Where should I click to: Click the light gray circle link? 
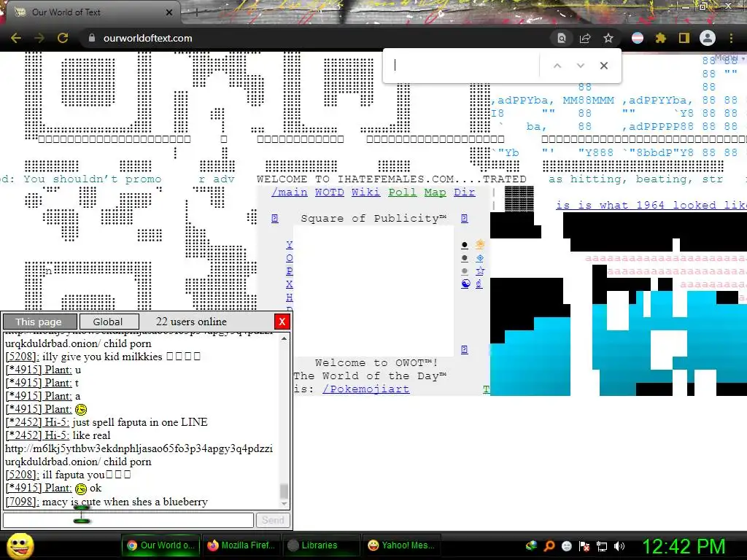(x=465, y=271)
